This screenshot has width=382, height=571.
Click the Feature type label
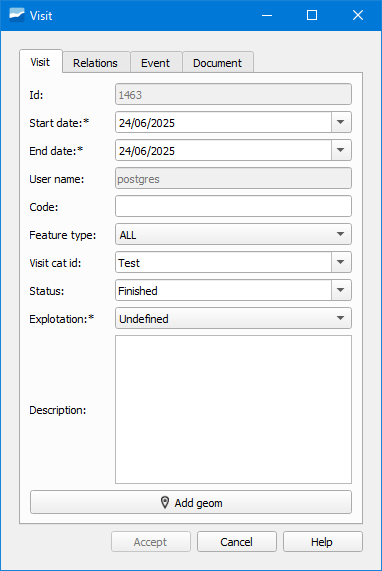63,235
